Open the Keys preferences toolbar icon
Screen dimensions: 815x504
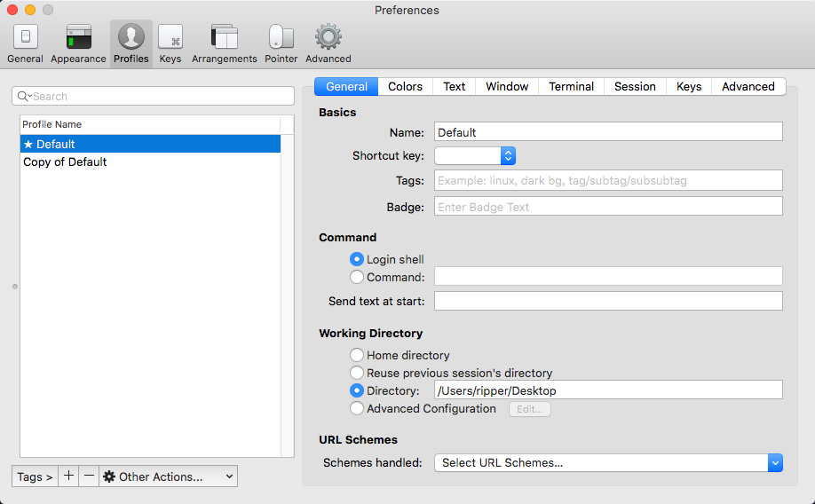(170, 43)
